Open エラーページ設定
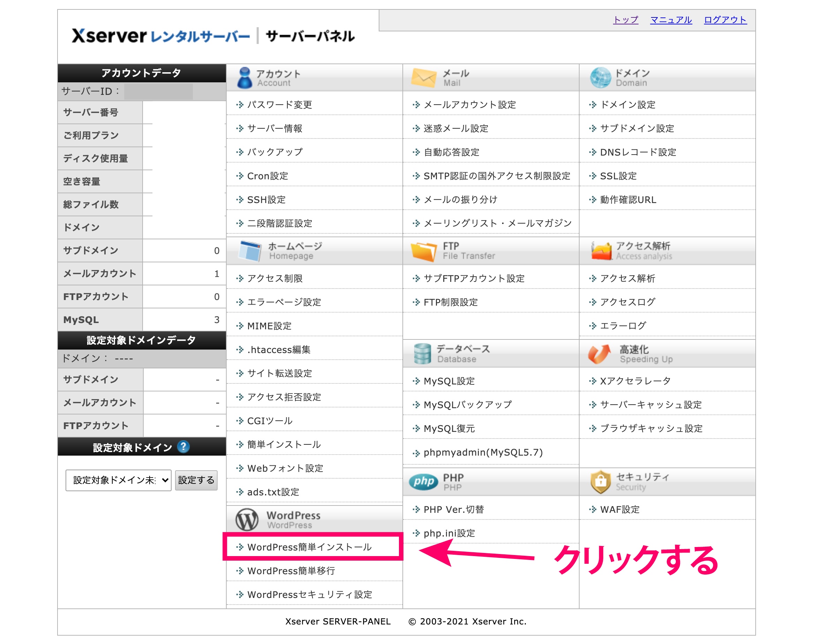Viewport: 816px width, 644px height. tap(284, 302)
